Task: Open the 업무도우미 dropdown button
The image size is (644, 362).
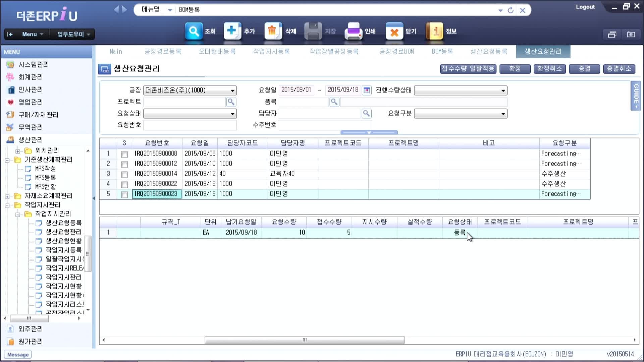Action: 73,34
